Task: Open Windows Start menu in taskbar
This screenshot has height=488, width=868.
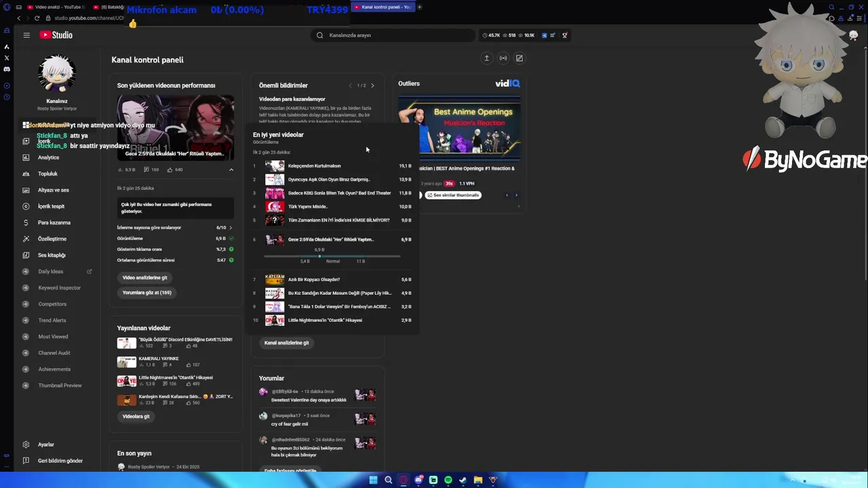Action: 373,480
